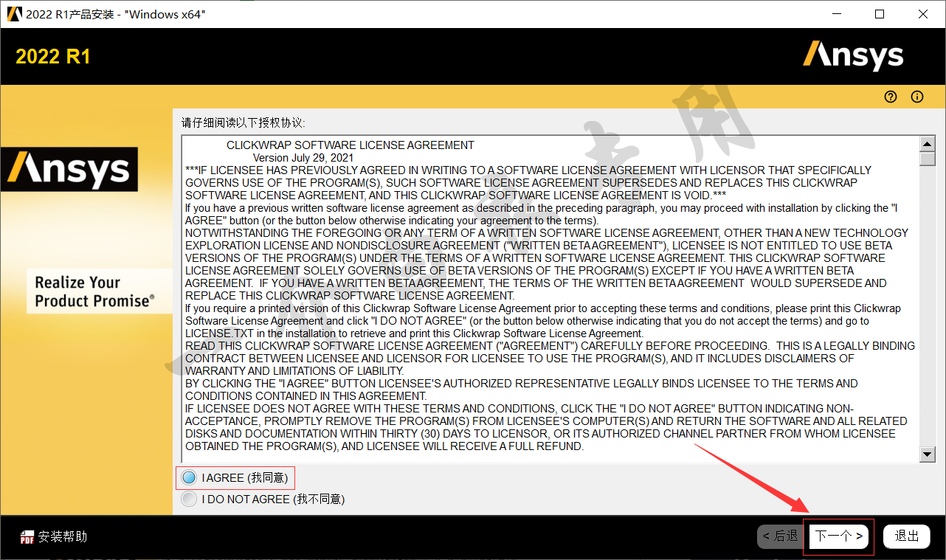Select the I AGREE radio button
This screenshot has width=946, height=560.
(189, 478)
